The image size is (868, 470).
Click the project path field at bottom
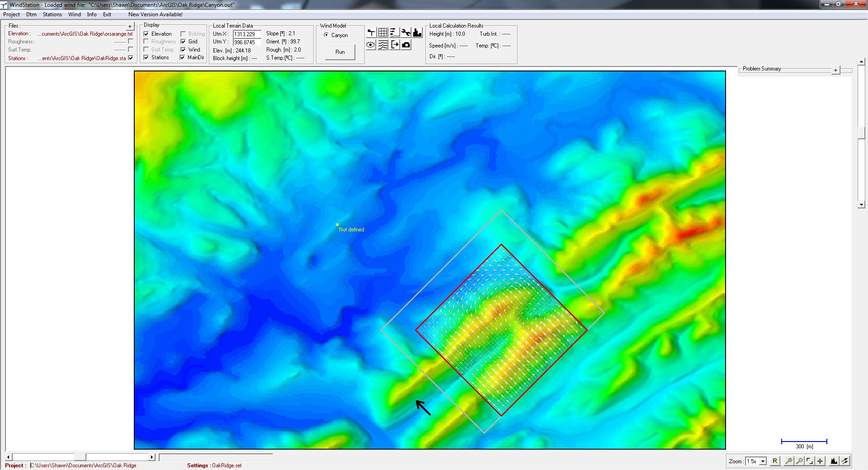[x=83, y=465]
